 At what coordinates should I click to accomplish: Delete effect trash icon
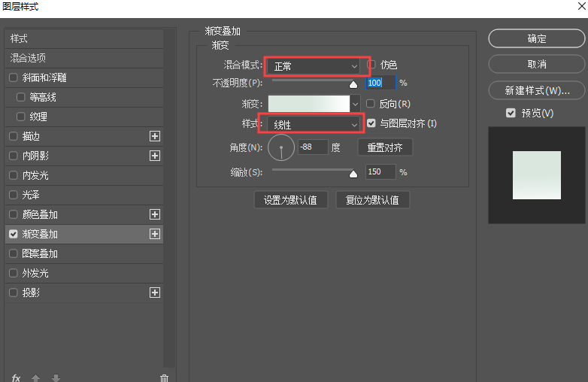164,378
